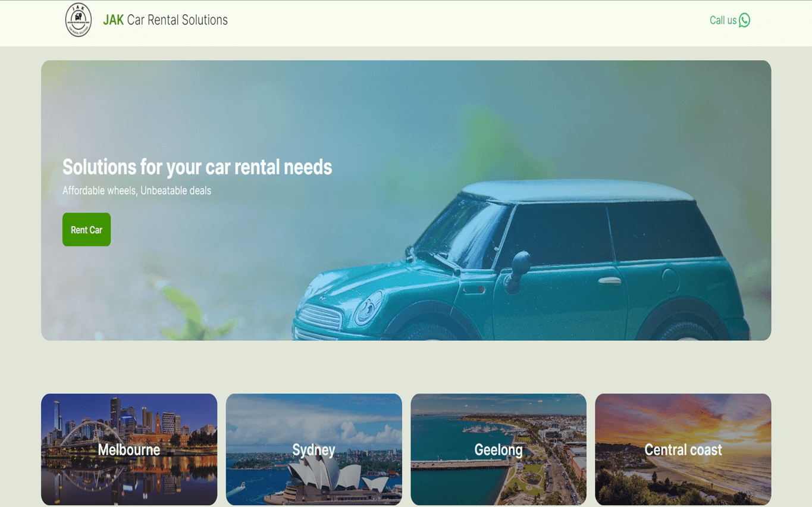This screenshot has width=812, height=507.
Task: Click the Solutions for your car rental needs heading
Action: coord(197,167)
